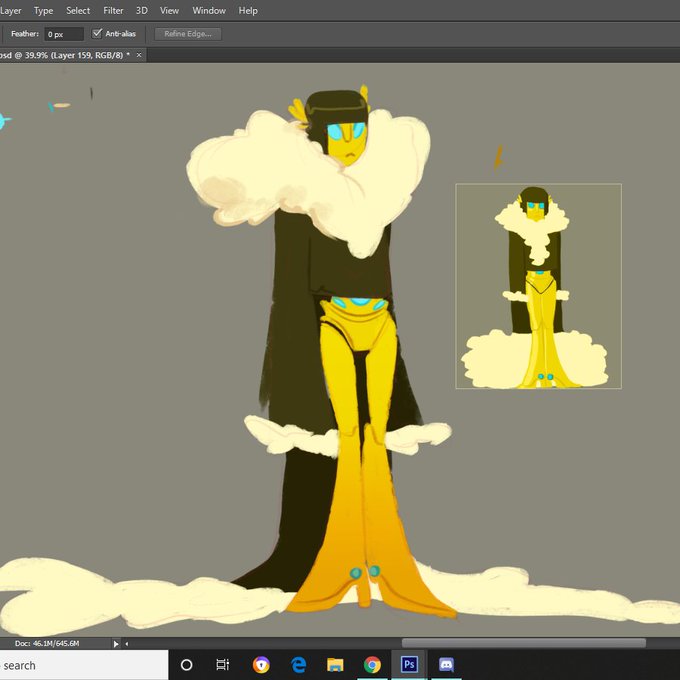Click the Photoshop taskbar icon
The width and height of the screenshot is (680, 680).
click(409, 664)
